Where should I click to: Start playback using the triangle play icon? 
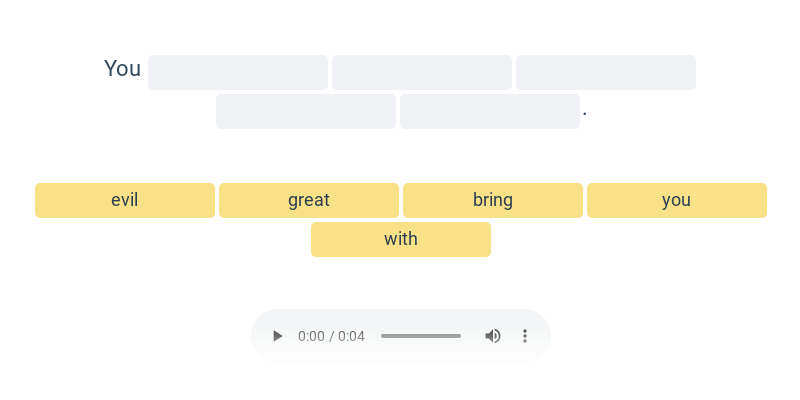pos(277,336)
